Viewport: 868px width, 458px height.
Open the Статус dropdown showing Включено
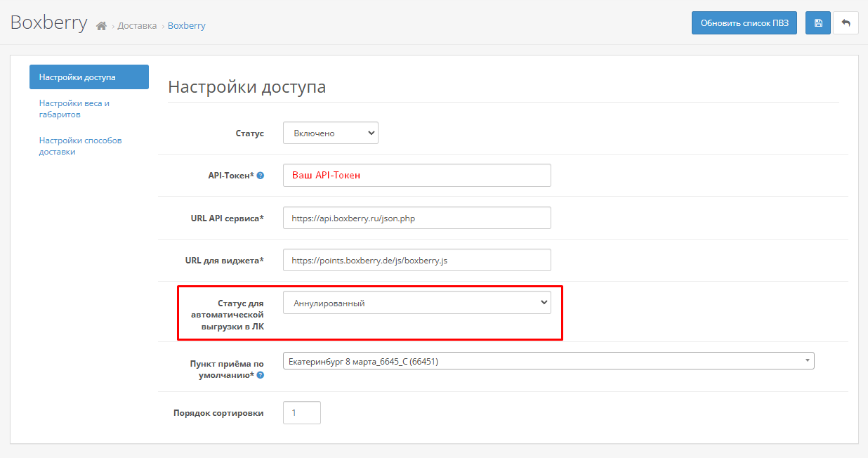point(331,133)
